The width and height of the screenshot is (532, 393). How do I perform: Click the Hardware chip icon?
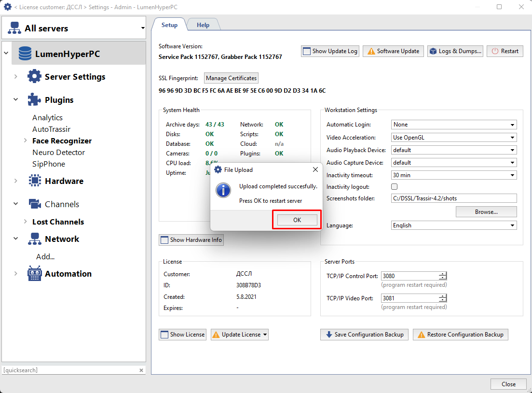(x=35, y=181)
